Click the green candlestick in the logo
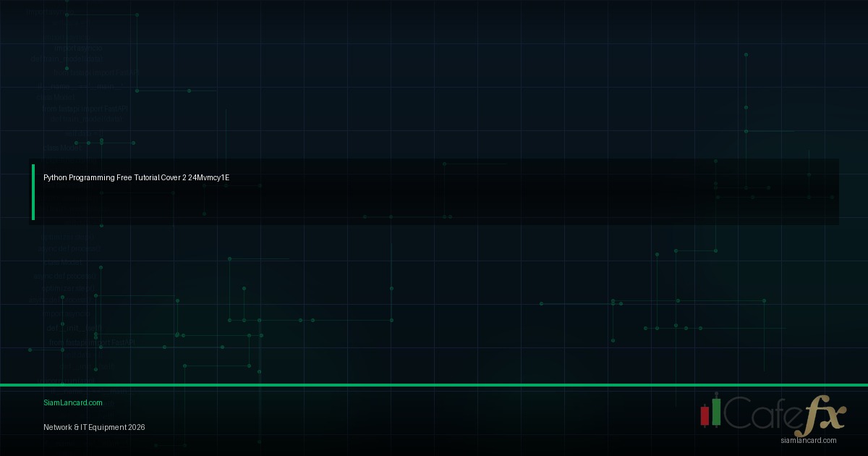The width and height of the screenshot is (868, 456). click(716, 410)
